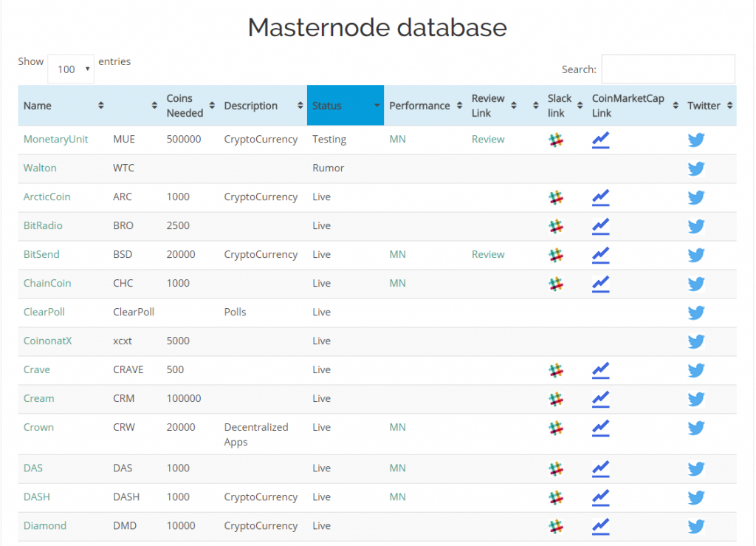Open the Review link for BitSend
This screenshot has width=756, height=546.
[x=488, y=254]
